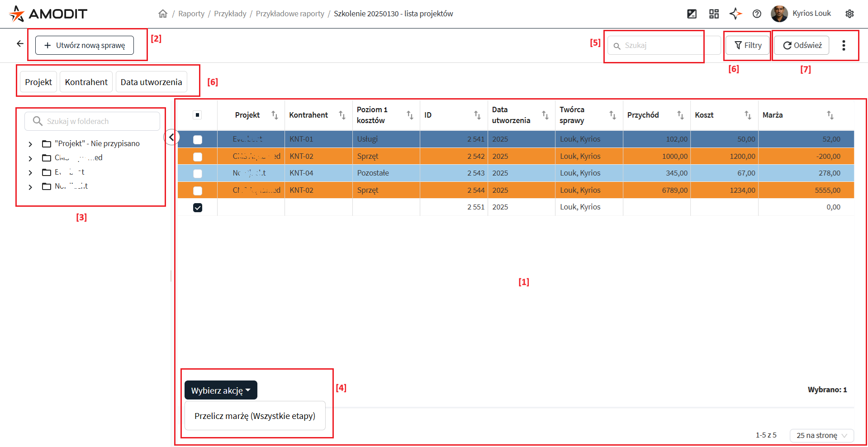Toggle the select-all header checkbox
The height and width of the screenshot is (447, 868).
tap(197, 115)
